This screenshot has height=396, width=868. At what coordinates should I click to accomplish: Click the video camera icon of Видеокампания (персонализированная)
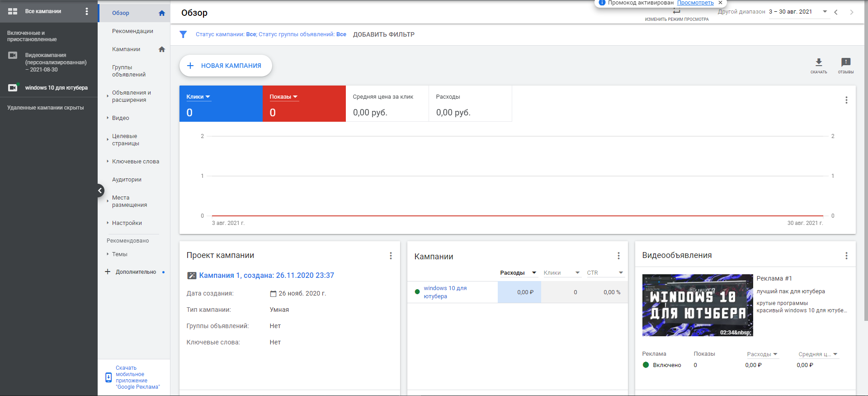point(13,55)
